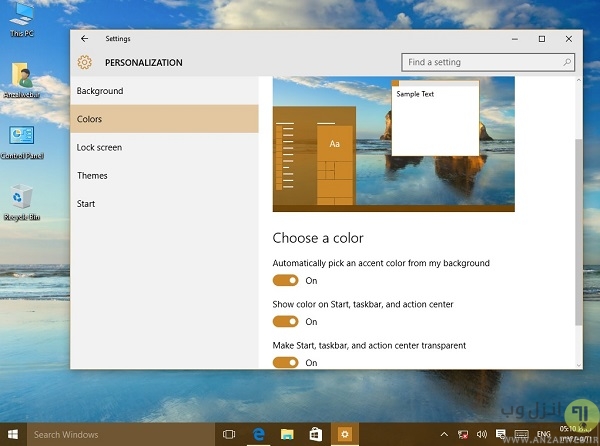Open File Explorer from the taskbar

click(287, 434)
